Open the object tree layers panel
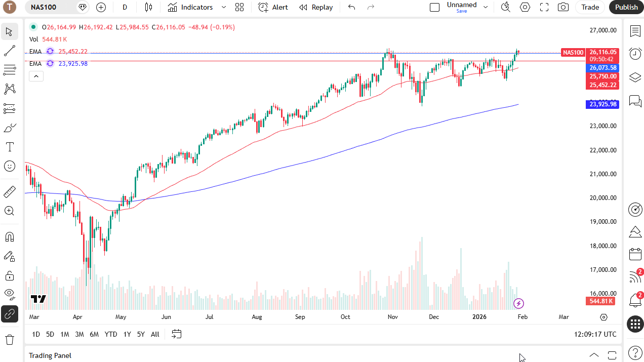Viewport: 644px width, 362px height. (x=635, y=77)
